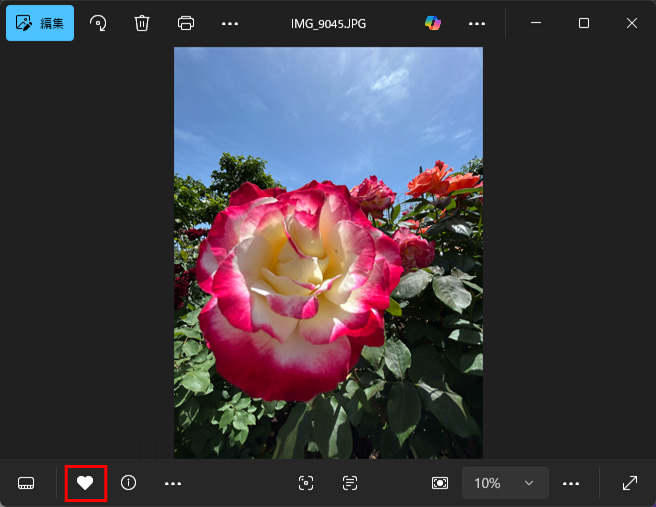This screenshot has width=656, height=507.
Task: Show the filmstrip using bottom-left icon
Action: pyautogui.click(x=26, y=483)
